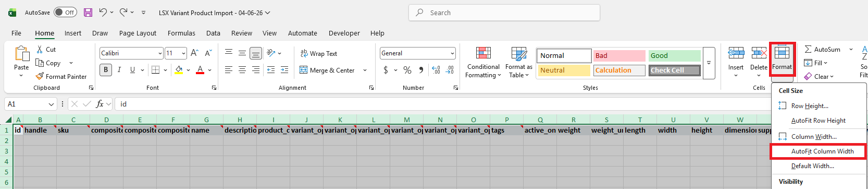
Task: Toggle Italic formatting
Action: pos(119,70)
